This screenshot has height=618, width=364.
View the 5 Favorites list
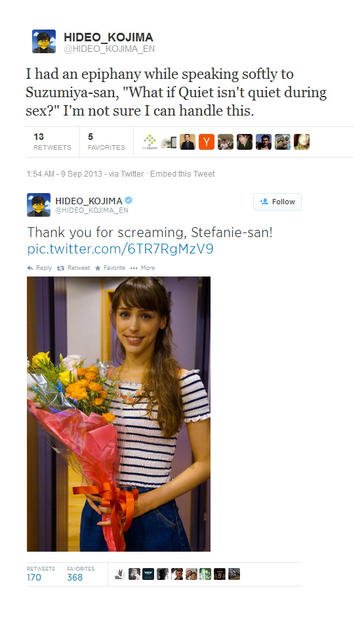click(106, 142)
